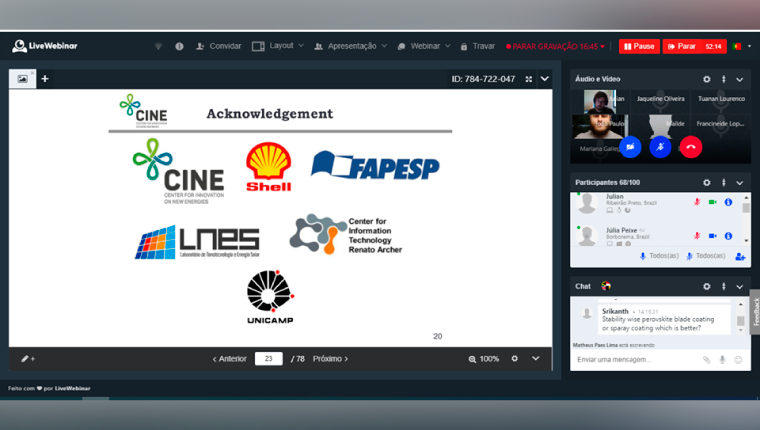Open the info icon in top bar
The width and height of the screenshot is (760, 430).
(179, 46)
